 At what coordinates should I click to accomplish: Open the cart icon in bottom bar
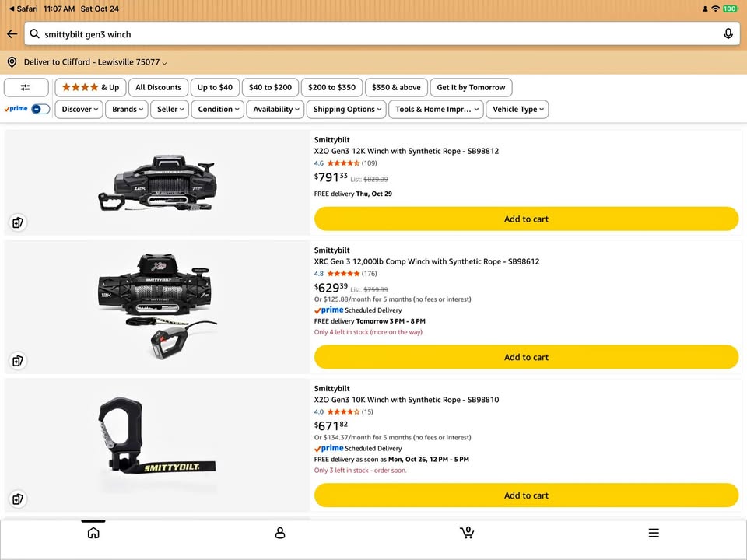(467, 532)
